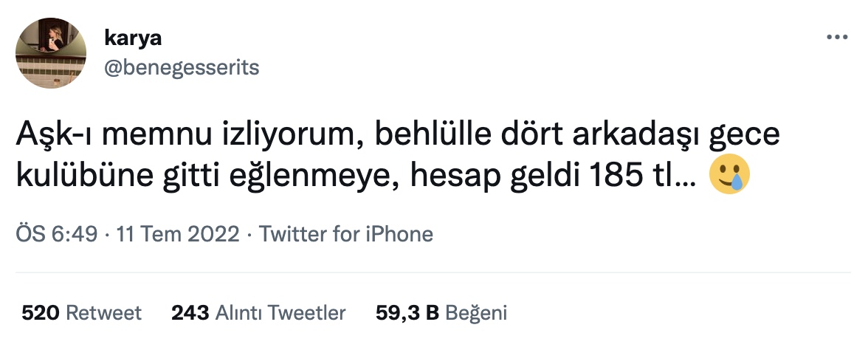The width and height of the screenshot is (868, 350).
Task: Open the Twitter for iPhone source link
Action: pos(346,233)
